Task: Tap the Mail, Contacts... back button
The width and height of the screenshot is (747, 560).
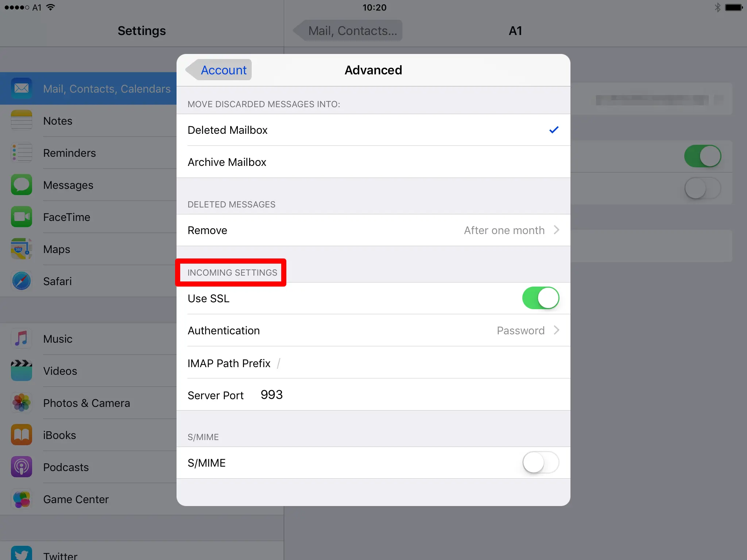Action: coord(348,31)
